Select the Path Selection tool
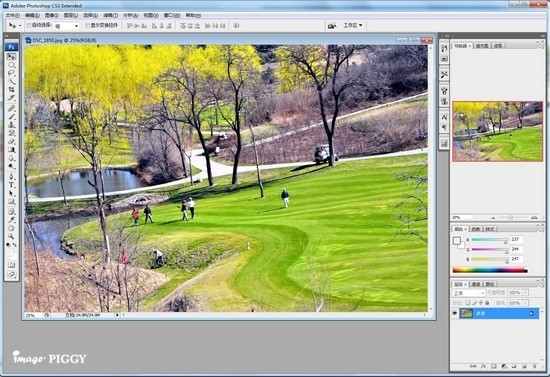Screen dimensions: 550x377 coord(11,193)
